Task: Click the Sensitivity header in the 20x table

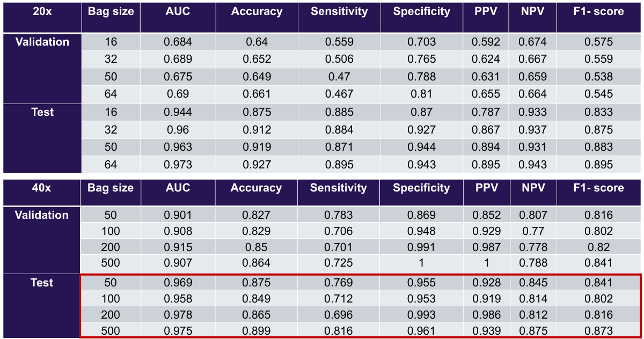Action: (x=339, y=12)
